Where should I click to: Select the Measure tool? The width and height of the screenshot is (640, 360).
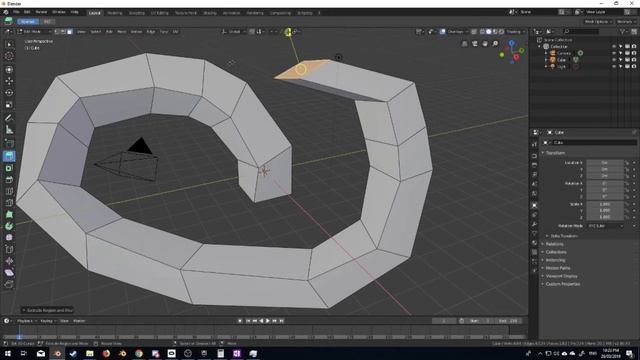[x=9, y=130]
